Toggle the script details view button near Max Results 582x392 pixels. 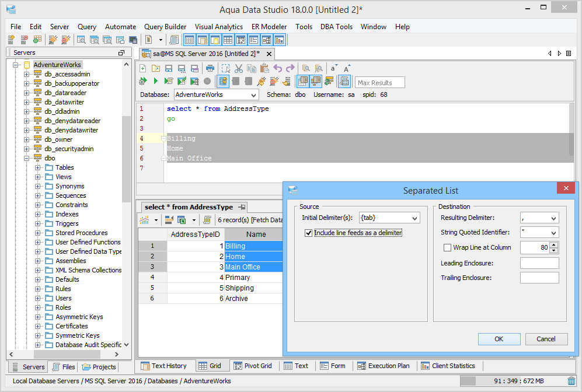(x=344, y=81)
